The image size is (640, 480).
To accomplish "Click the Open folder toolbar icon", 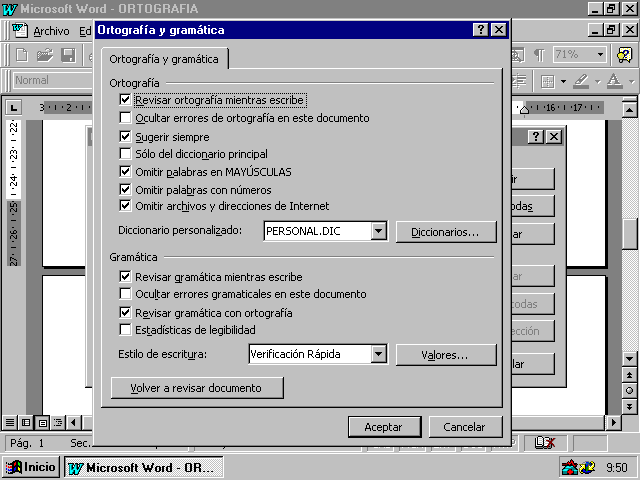I will (x=45, y=54).
